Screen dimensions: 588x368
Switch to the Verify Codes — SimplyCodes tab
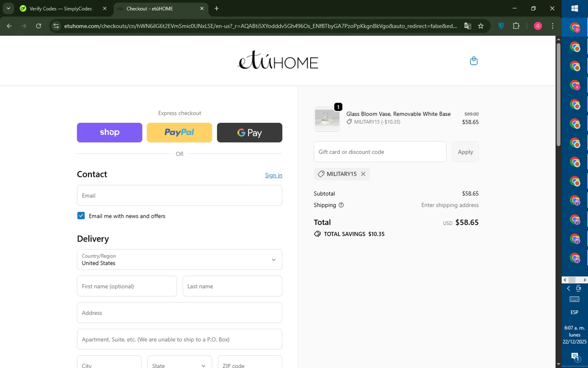coord(61,8)
